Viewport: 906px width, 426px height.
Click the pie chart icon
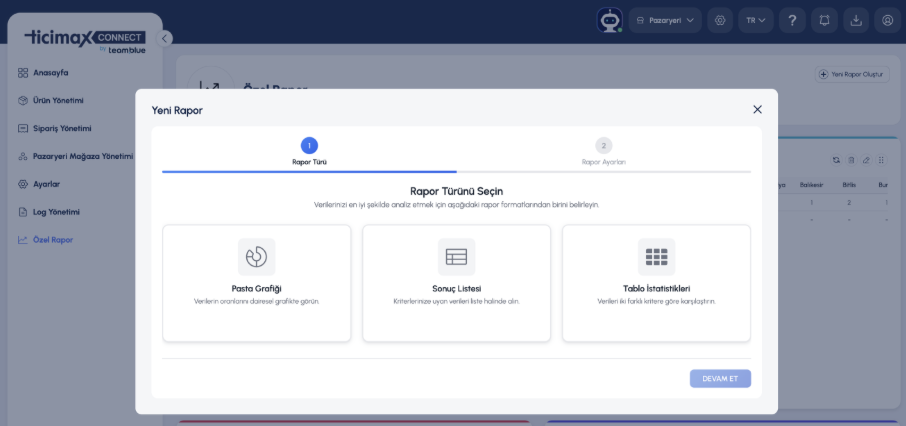tap(257, 257)
